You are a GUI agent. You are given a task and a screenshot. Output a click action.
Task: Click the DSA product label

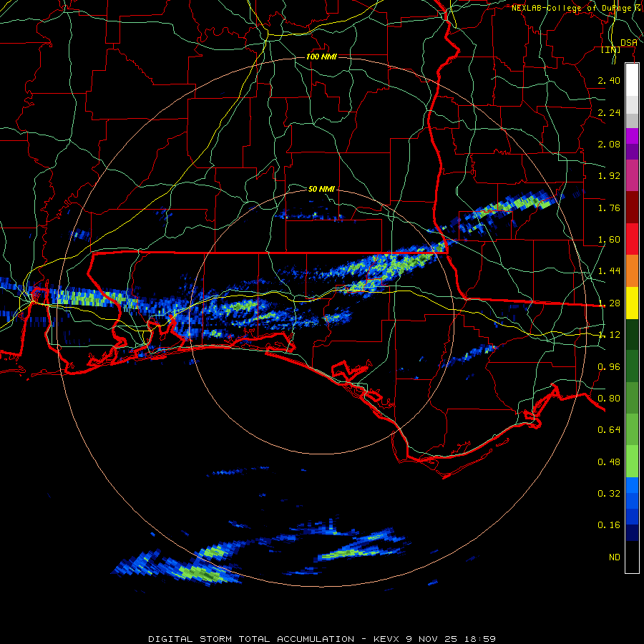(x=629, y=42)
